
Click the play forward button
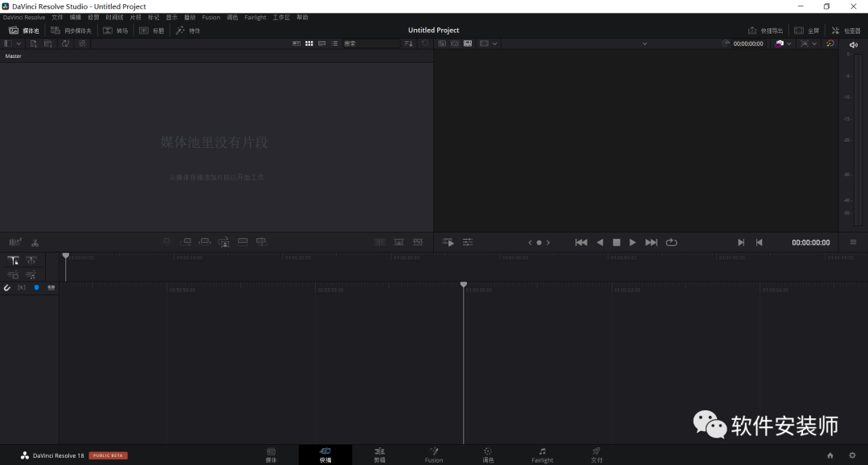(633, 242)
